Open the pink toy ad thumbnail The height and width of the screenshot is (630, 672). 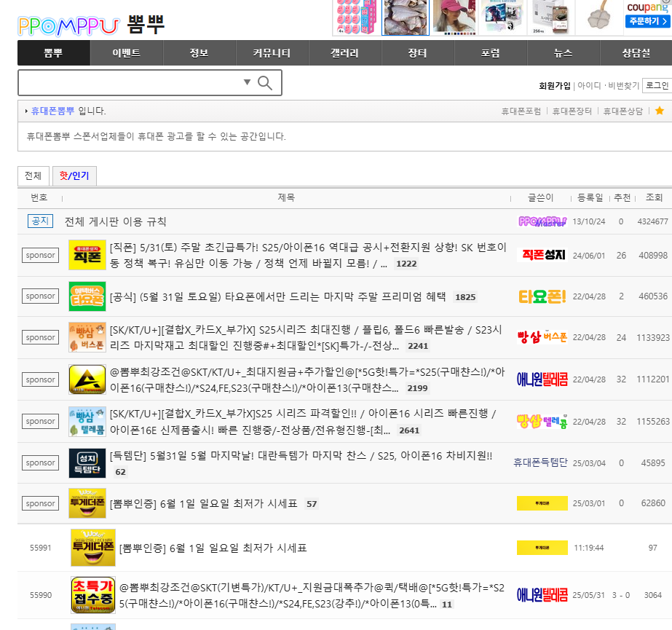point(357,17)
